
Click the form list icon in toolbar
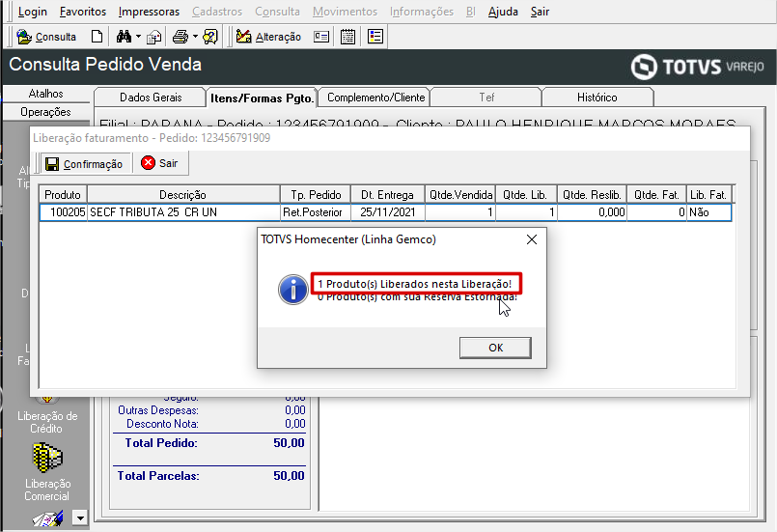tap(375, 37)
